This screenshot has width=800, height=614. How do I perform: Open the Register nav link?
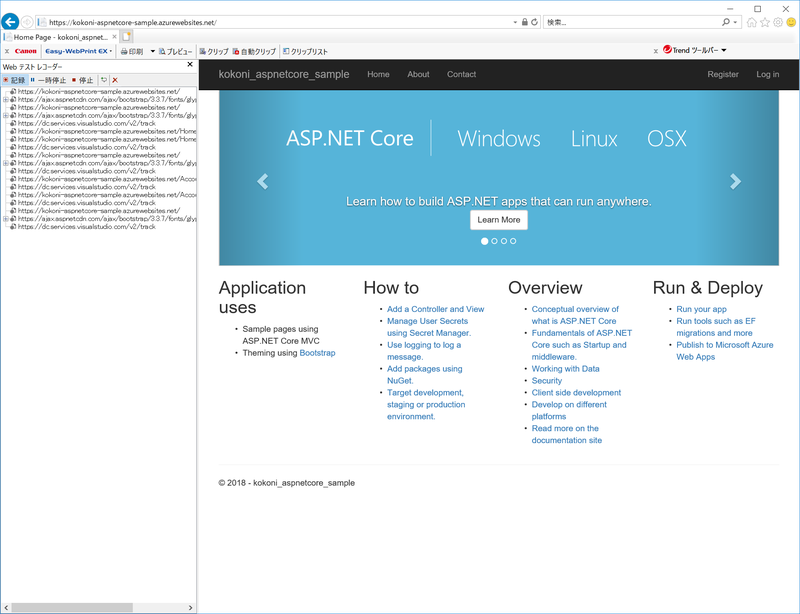(722, 74)
